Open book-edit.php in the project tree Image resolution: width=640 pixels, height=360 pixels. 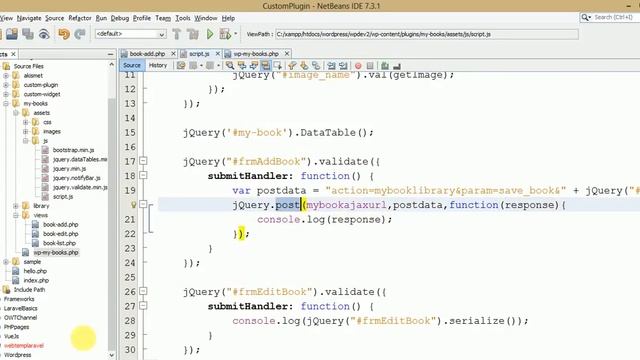click(x=60, y=234)
